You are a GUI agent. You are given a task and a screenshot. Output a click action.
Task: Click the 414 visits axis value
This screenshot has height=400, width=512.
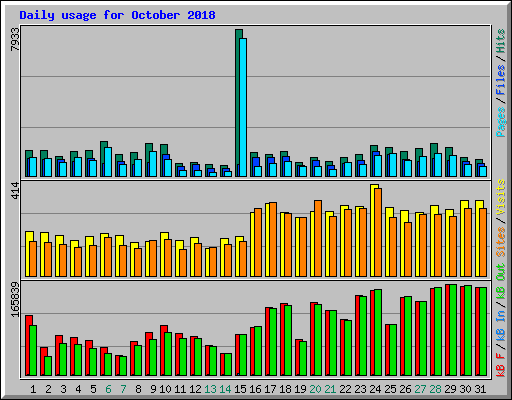(x=15, y=190)
